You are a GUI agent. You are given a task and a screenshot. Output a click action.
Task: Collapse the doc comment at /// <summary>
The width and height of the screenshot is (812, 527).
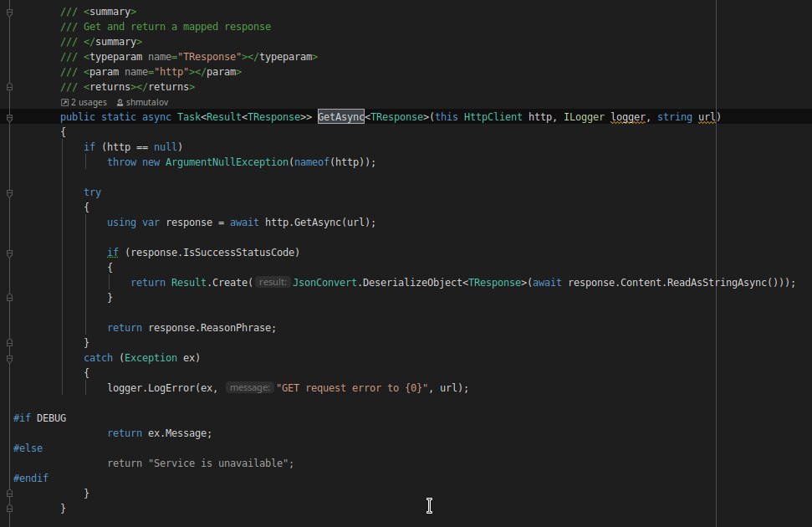(x=9, y=12)
